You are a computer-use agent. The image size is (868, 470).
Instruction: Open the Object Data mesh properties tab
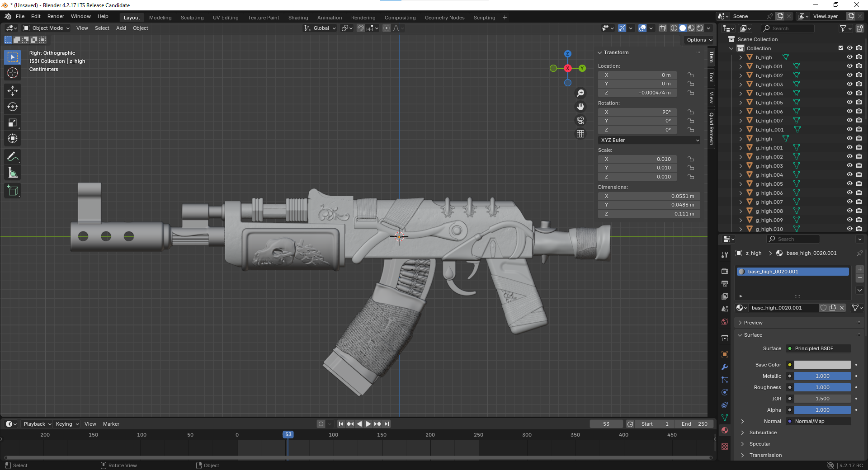(725, 418)
